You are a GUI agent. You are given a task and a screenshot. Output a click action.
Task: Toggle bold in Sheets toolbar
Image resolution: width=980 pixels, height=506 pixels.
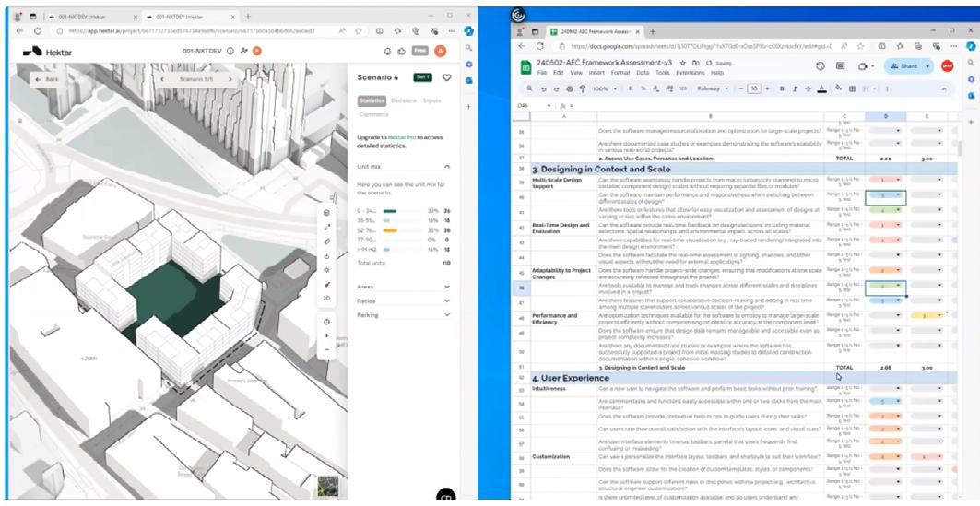(783, 89)
